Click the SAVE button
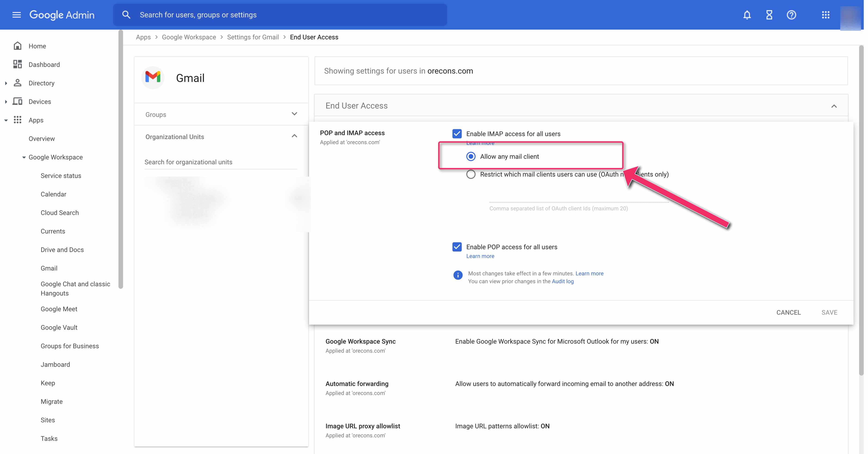 click(x=829, y=312)
